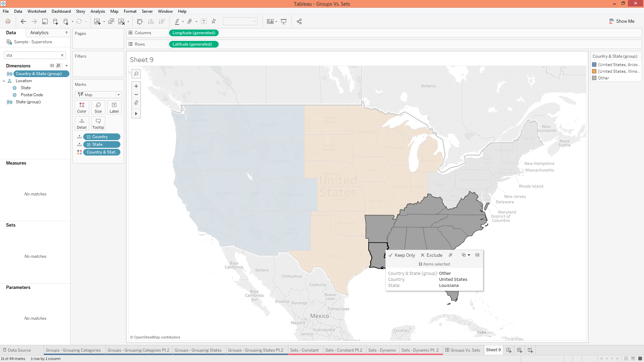Click Exclude in tooltip popup
Viewport: 644px width, 362px height.
click(x=432, y=255)
